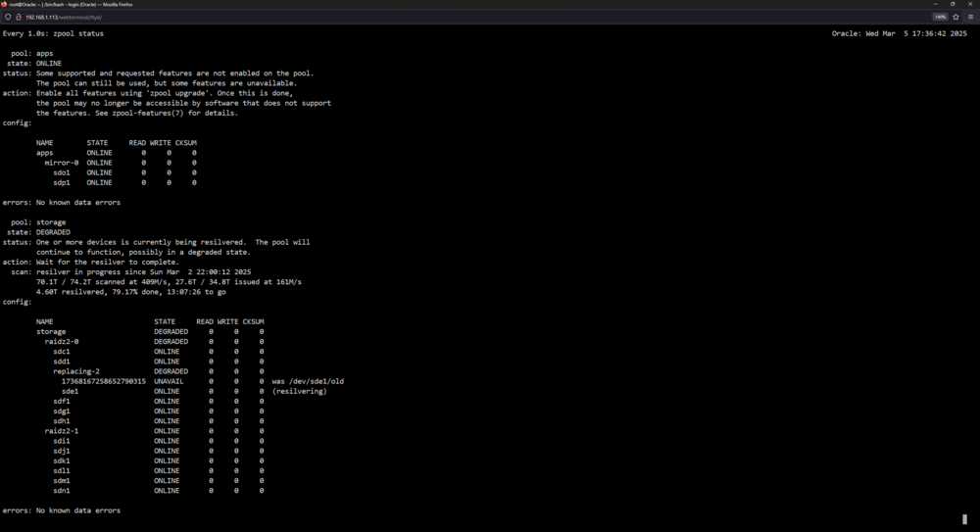The width and height of the screenshot is (980, 532).
Task: Reset the page zoom level badge
Action: pyautogui.click(x=940, y=17)
